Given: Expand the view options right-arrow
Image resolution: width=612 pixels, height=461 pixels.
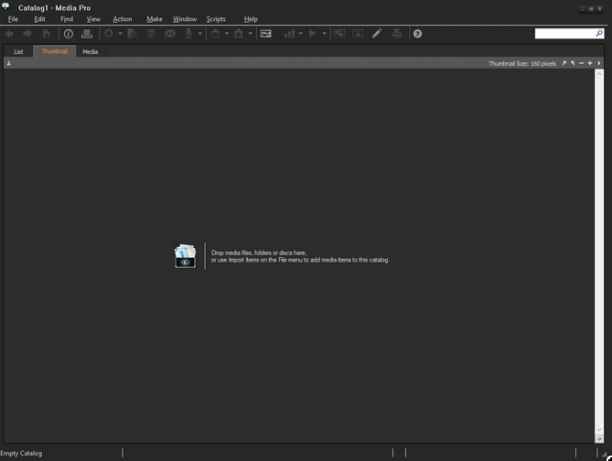Looking at the screenshot, I should pyautogui.click(x=599, y=63).
